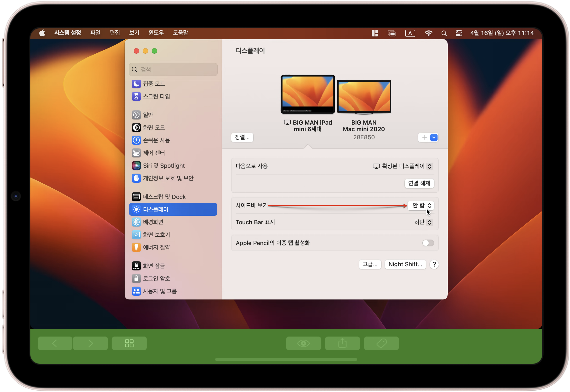Open Siri 및 Spotlight settings icon
570x392 pixels.
(x=136, y=165)
